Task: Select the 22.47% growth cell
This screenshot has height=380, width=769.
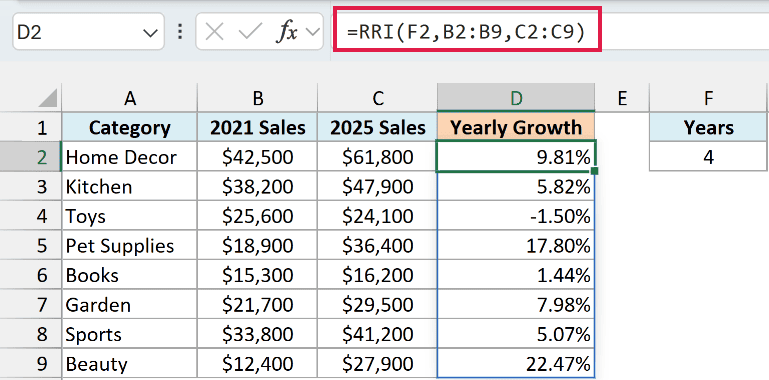Action: pos(516,364)
